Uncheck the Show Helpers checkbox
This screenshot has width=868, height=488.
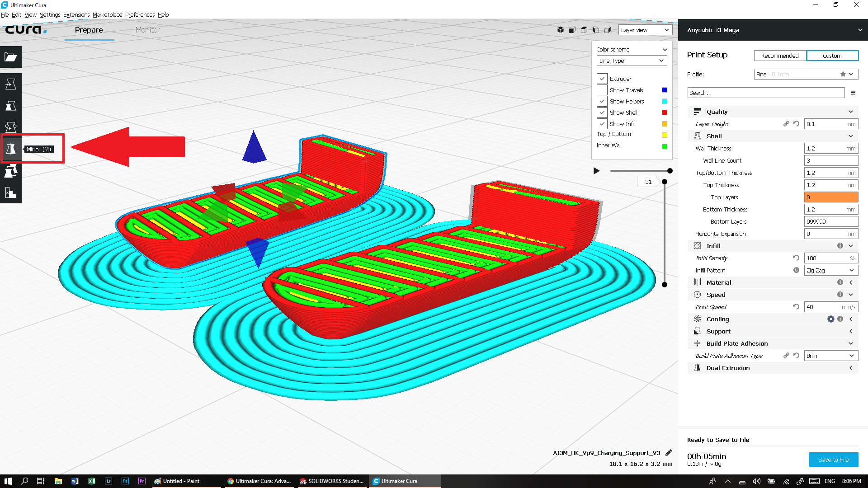[x=602, y=101]
